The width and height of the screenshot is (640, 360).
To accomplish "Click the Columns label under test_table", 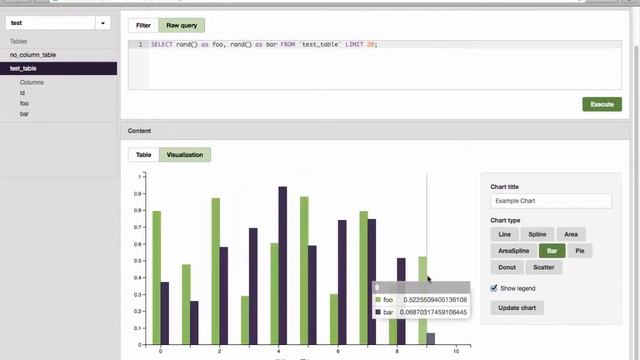I will pyautogui.click(x=32, y=82).
